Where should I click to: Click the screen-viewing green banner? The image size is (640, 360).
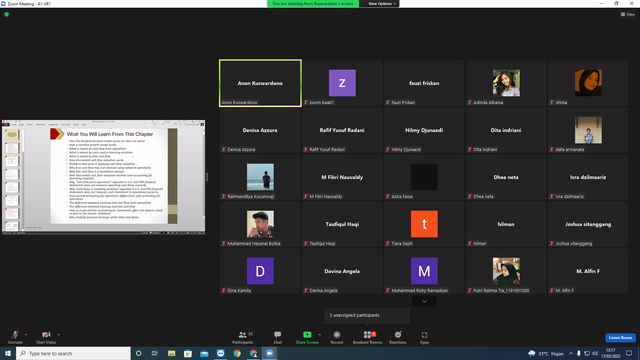pos(313,4)
